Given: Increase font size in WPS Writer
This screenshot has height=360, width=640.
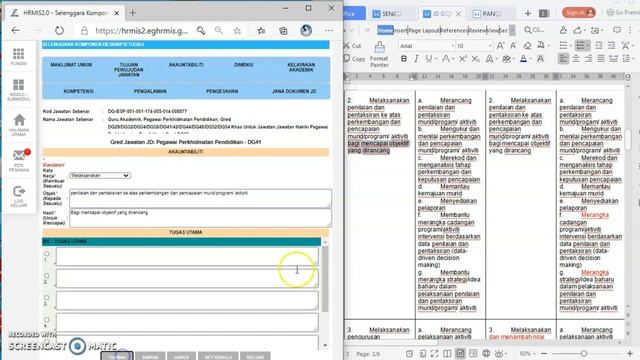Looking at the screenshot, I should pos(500,46).
